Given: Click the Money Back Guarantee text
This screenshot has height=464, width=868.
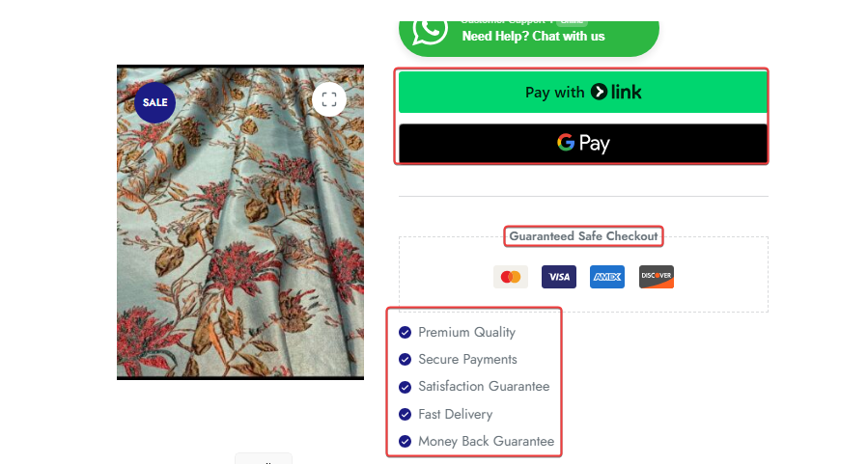Looking at the screenshot, I should tap(486, 441).
